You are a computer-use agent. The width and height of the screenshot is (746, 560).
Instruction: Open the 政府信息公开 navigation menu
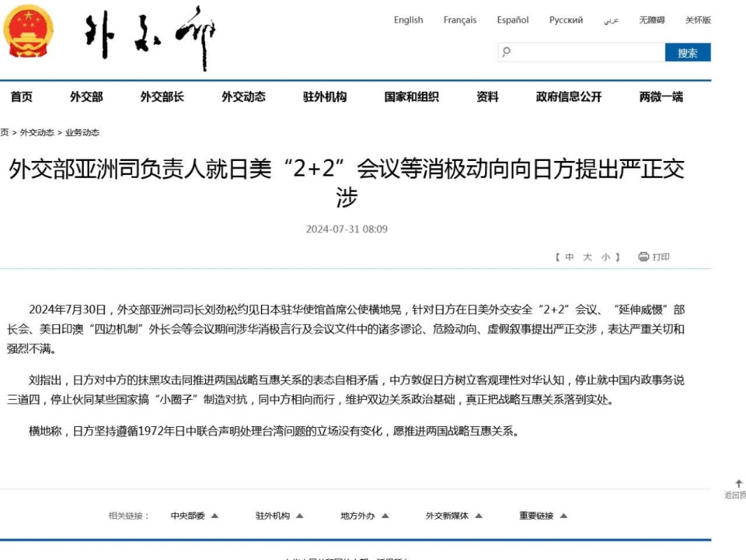tap(568, 97)
